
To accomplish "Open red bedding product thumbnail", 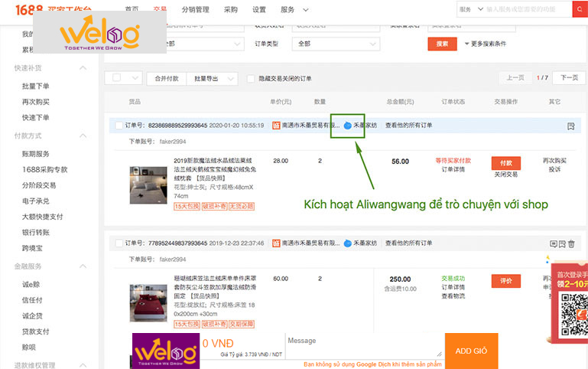I will 148,303.
